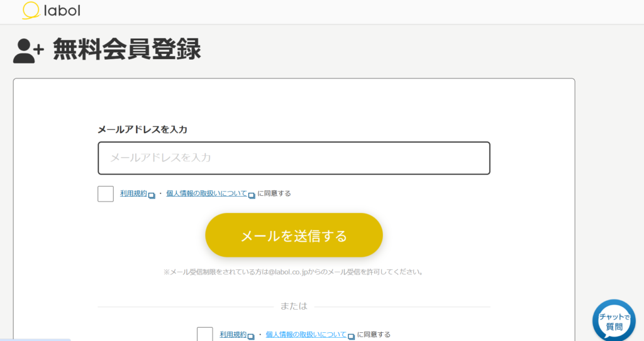Click the external-window icon after the first 利用規約
Image resolution: width=644 pixels, height=341 pixels.
pos(152,195)
